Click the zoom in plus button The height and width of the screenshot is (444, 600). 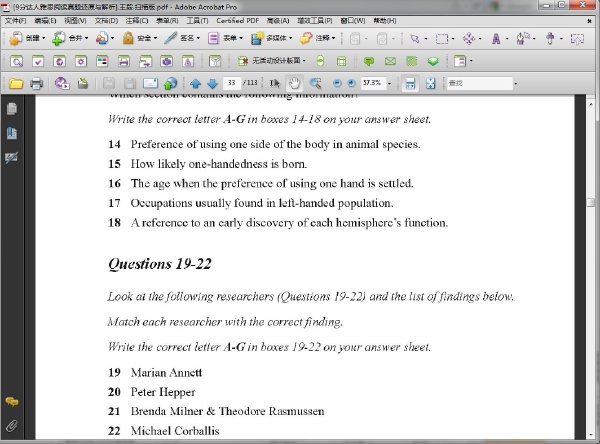(x=352, y=83)
